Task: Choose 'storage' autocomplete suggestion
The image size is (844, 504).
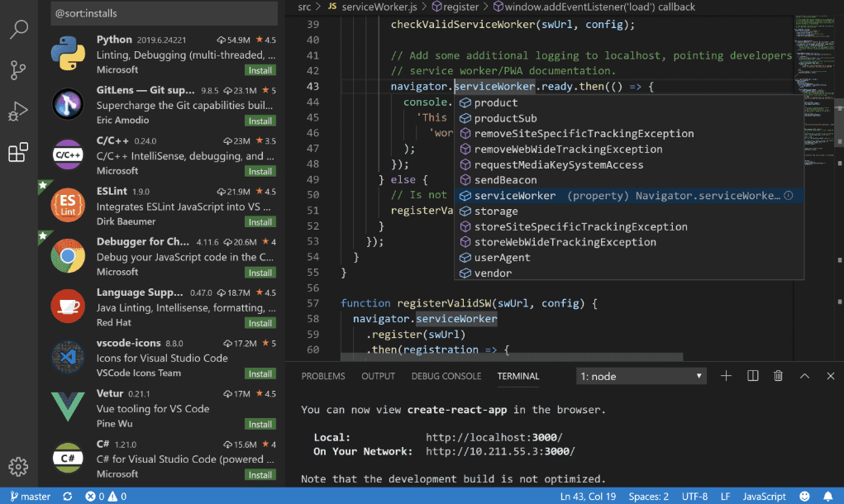Action: click(x=629, y=212)
